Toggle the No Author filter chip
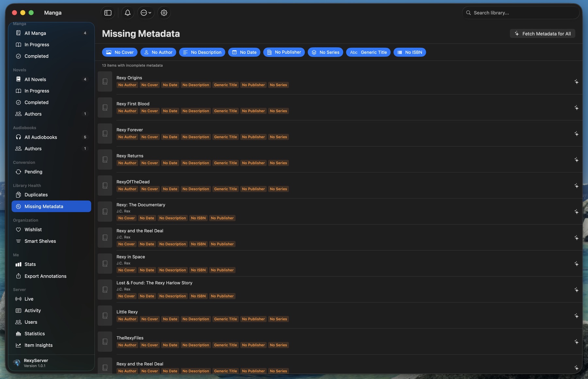The width and height of the screenshot is (588, 379). pyautogui.click(x=158, y=52)
